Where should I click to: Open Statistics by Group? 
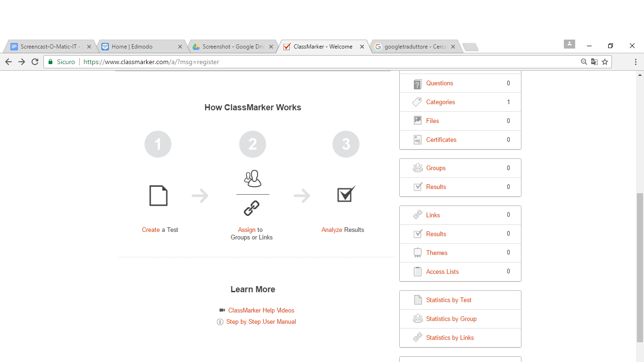tap(451, 319)
